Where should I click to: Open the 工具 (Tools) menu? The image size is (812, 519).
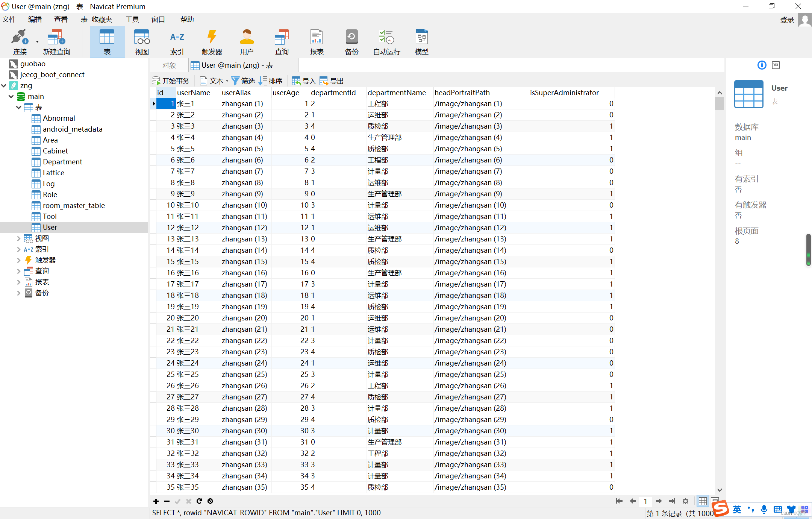pos(132,20)
